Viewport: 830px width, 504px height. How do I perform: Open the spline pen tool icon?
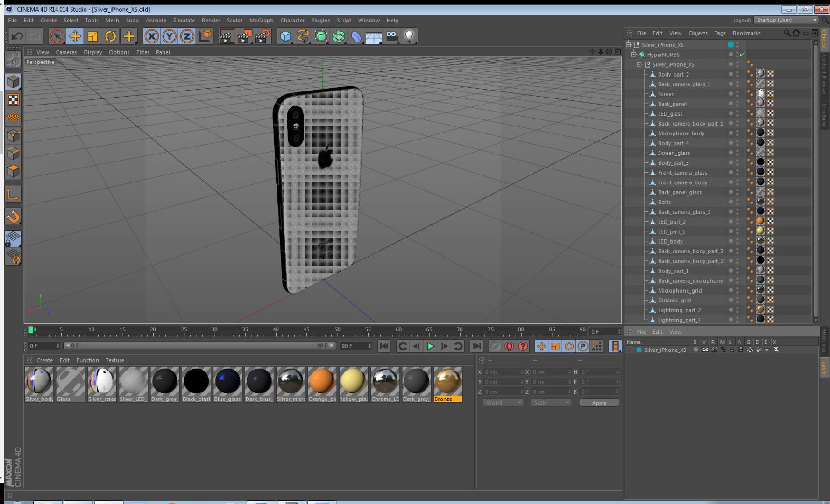pyautogui.click(x=303, y=36)
